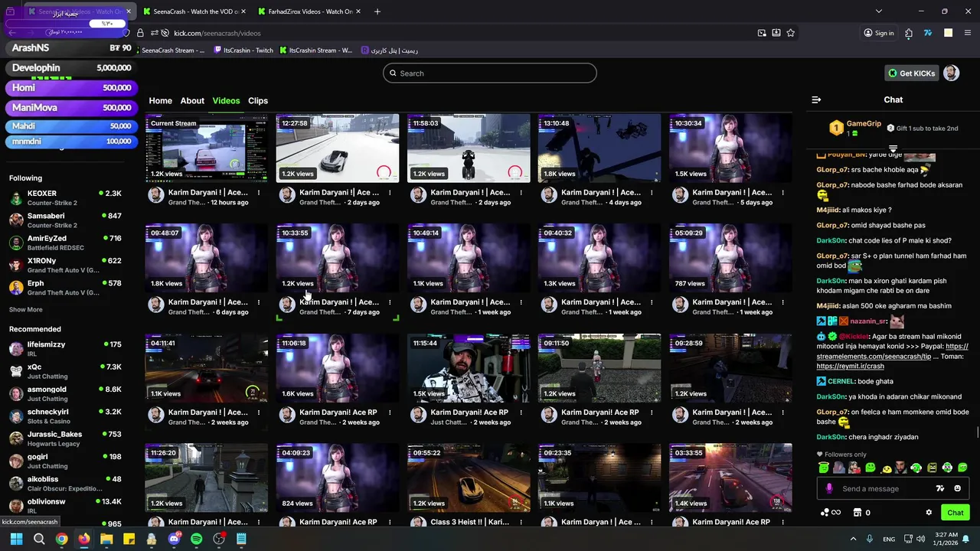
Task: Show hidden system tray icons
Action: tap(853, 539)
